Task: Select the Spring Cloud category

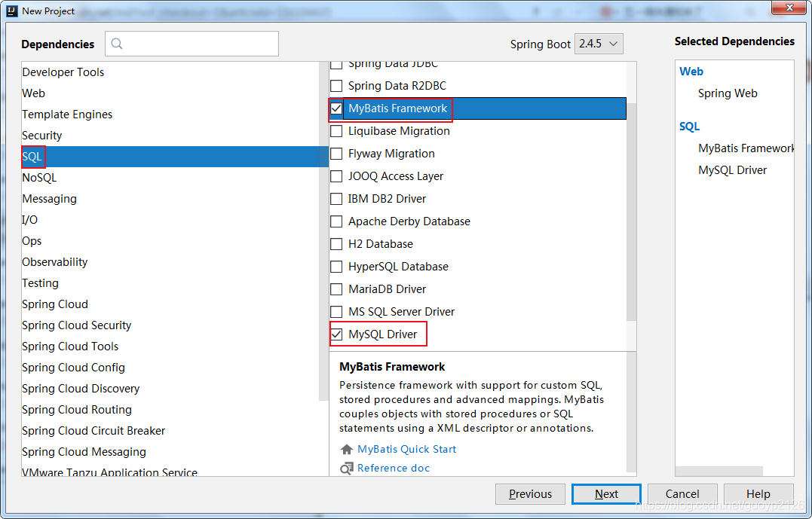Action: (170, 304)
